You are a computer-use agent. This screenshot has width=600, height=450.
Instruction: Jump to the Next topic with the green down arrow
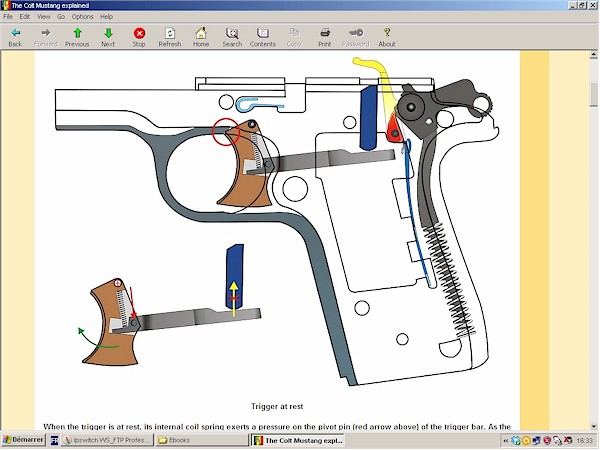(x=108, y=38)
